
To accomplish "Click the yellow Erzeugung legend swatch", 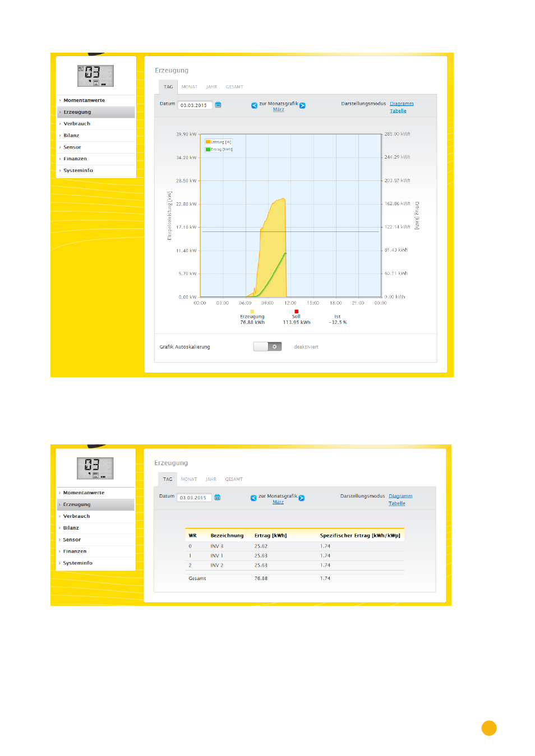I will [252, 311].
